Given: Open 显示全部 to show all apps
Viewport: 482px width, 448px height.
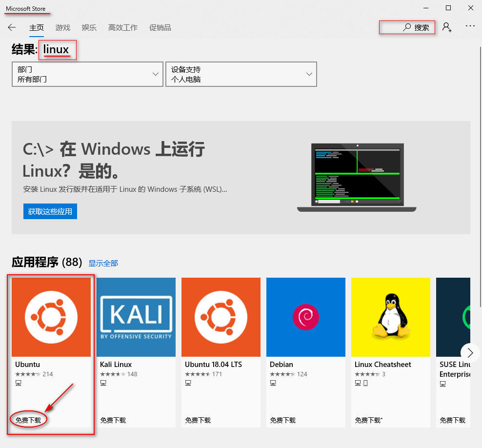Looking at the screenshot, I should [x=103, y=263].
